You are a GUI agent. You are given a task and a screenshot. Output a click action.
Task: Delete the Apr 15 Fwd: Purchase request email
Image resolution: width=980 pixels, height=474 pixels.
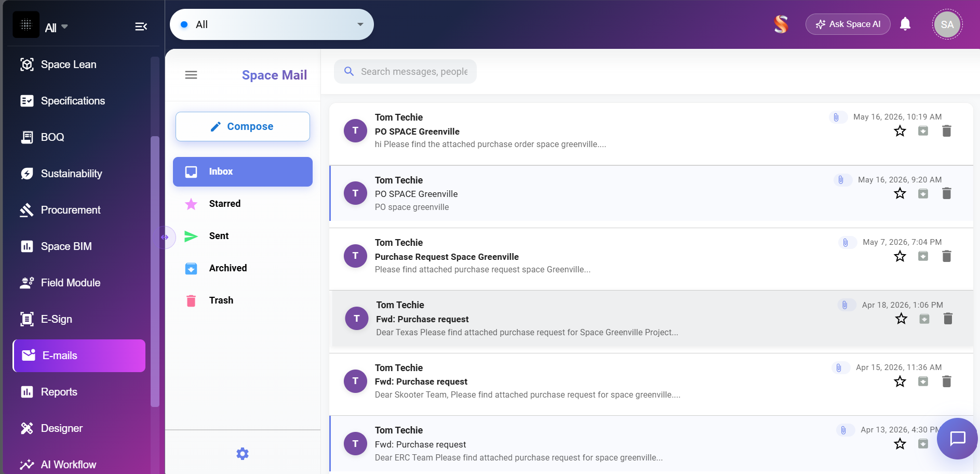point(947,381)
